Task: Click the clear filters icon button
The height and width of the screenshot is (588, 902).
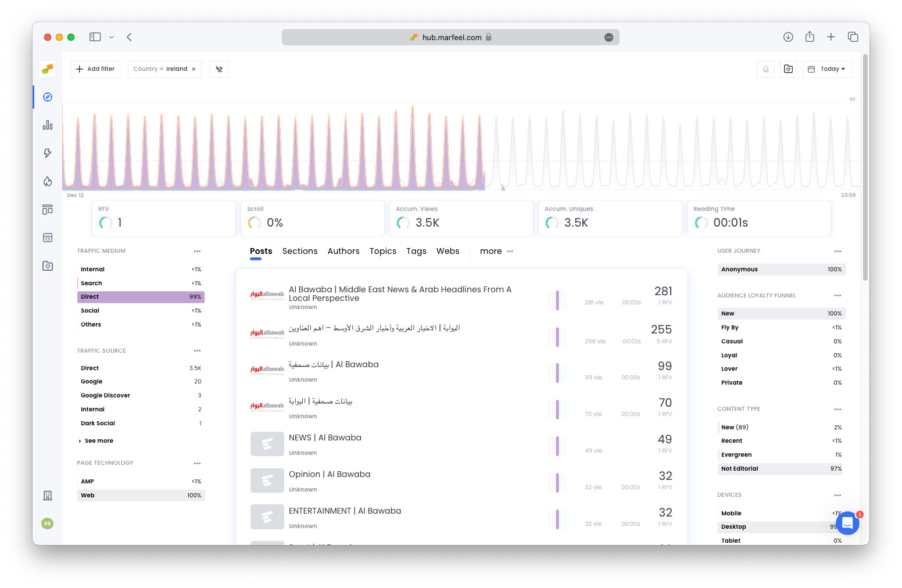Action: pyautogui.click(x=219, y=69)
